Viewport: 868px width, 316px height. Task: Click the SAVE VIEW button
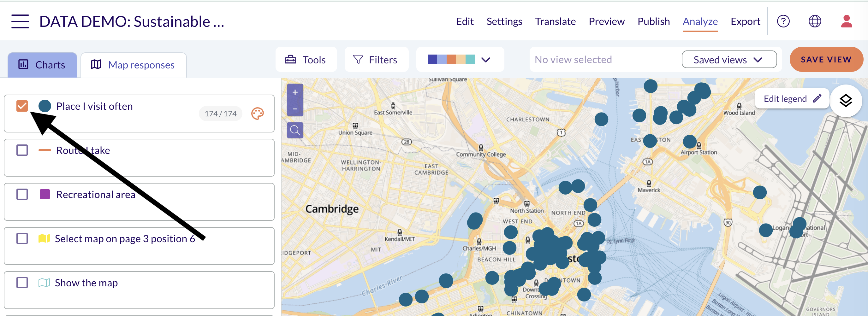pyautogui.click(x=826, y=60)
